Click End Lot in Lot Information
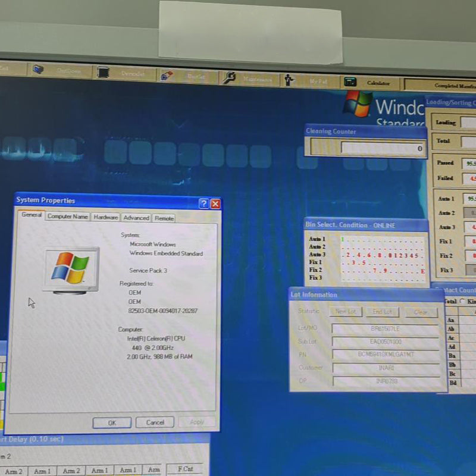 click(382, 312)
